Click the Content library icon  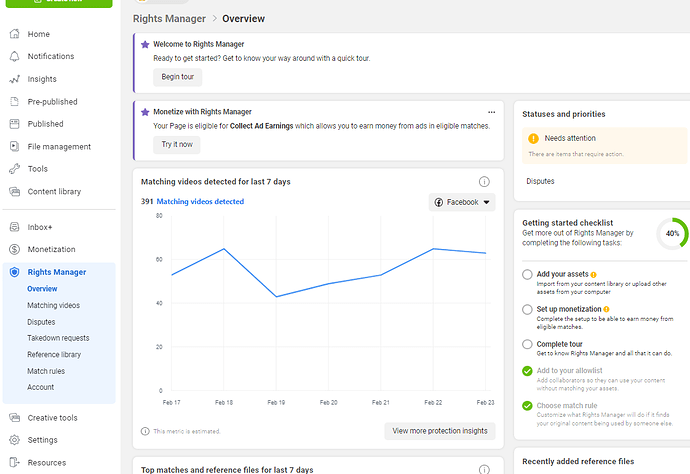pyautogui.click(x=15, y=191)
